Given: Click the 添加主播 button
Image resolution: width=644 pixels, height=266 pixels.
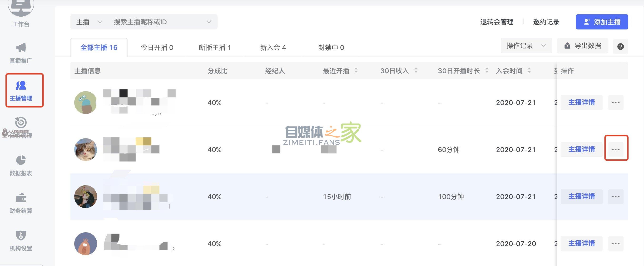Looking at the screenshot, I should (602, 22).
